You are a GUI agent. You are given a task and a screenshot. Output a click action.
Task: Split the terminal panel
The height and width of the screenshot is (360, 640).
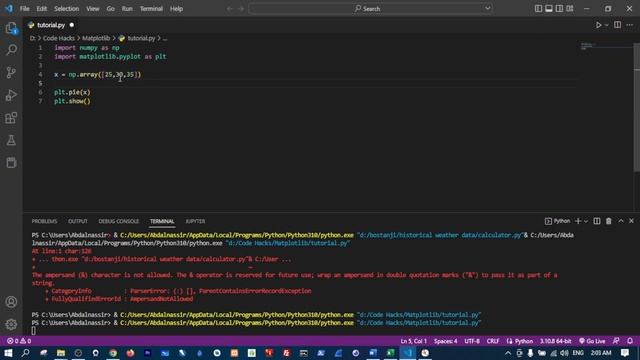pyautogui.click(x=597, y=221)
